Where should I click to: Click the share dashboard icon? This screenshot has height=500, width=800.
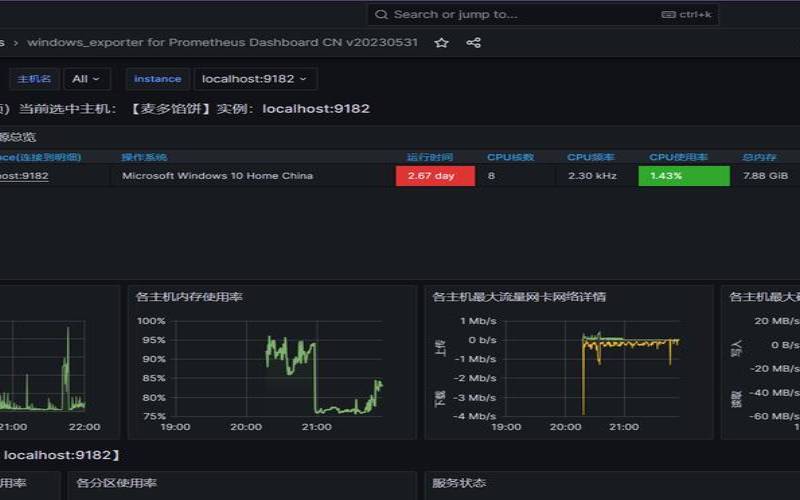[473, 43]
